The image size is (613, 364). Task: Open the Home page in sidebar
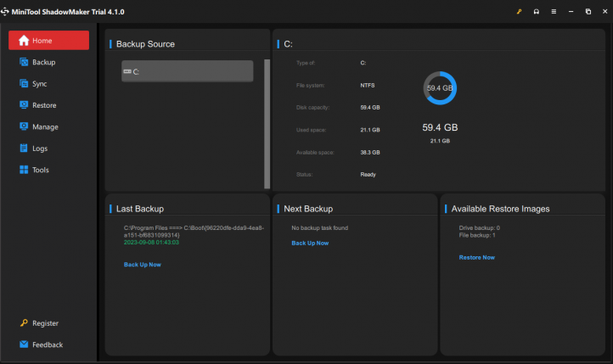pyautogui.click(x=48, y=40)
